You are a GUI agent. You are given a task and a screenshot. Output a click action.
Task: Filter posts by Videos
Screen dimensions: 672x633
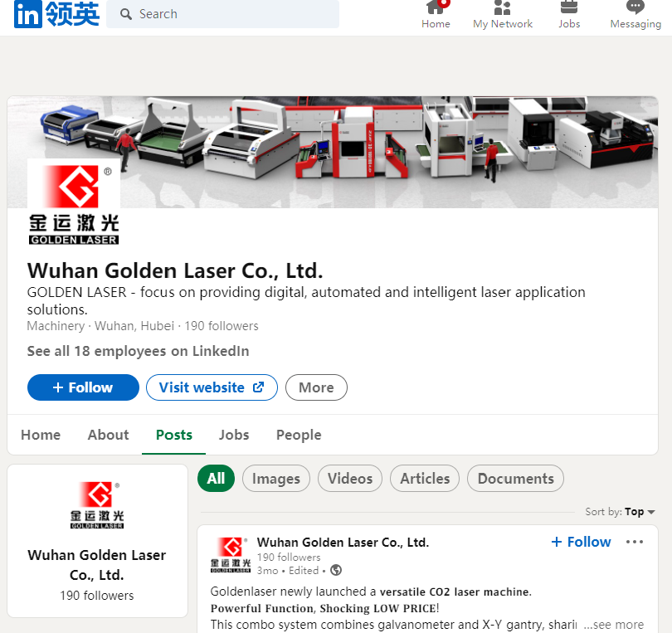coord(350,479)
